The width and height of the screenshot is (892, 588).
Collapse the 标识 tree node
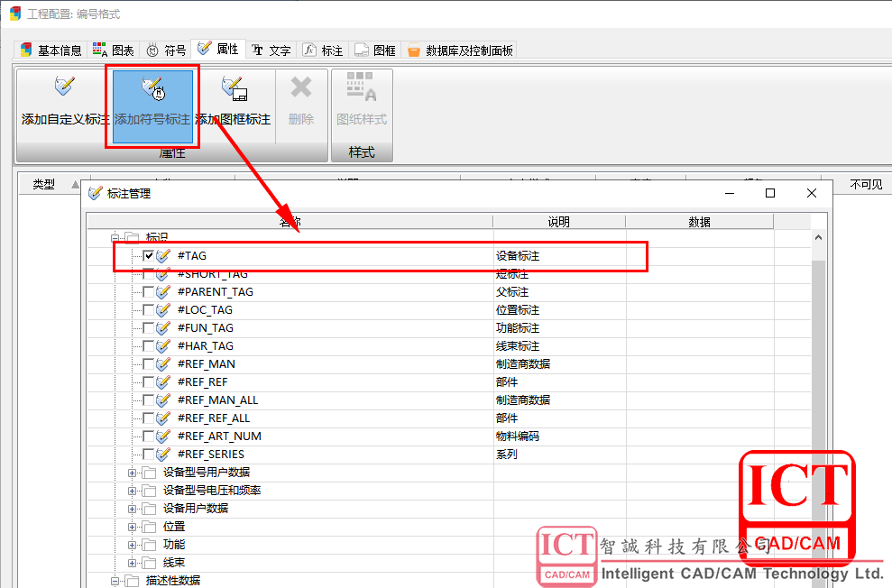click(115, 237)
